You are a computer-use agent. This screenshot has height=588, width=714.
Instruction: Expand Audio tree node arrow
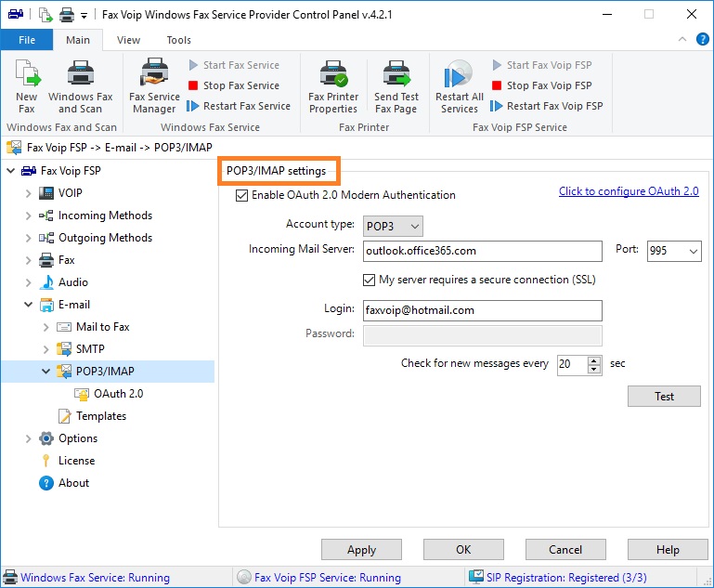pos(28,282)
